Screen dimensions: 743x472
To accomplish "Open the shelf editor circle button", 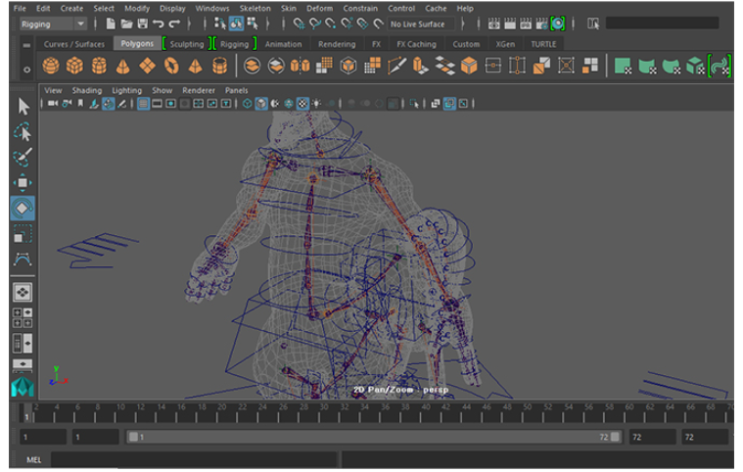I will click(27, 69).
